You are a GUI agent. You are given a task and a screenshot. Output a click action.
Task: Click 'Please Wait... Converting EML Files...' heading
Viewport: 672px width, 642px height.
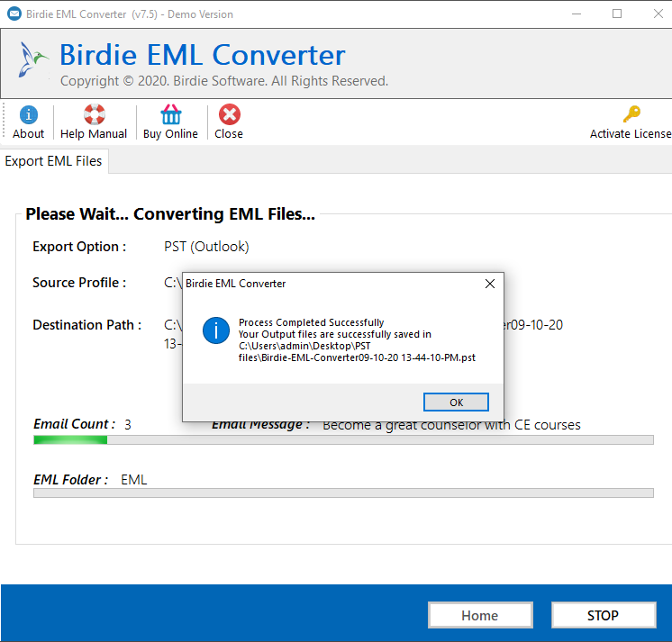tap(170, 213)
